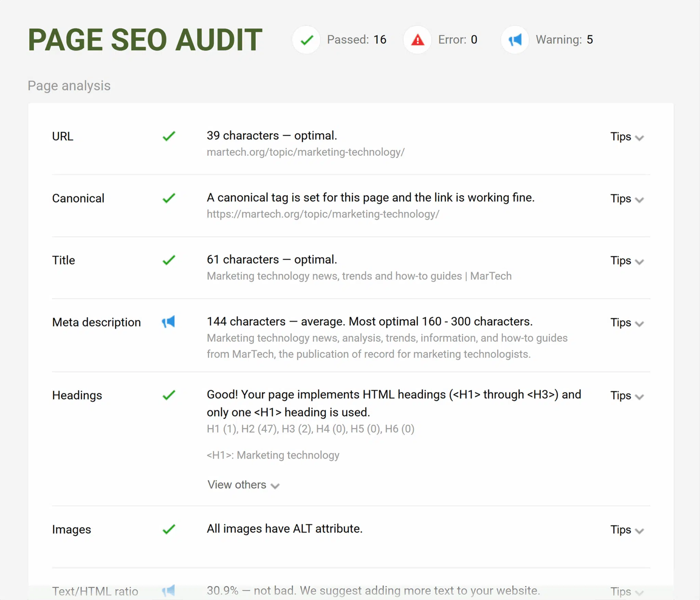
Task: Click the URL row label
Action: tap(63, 136)
